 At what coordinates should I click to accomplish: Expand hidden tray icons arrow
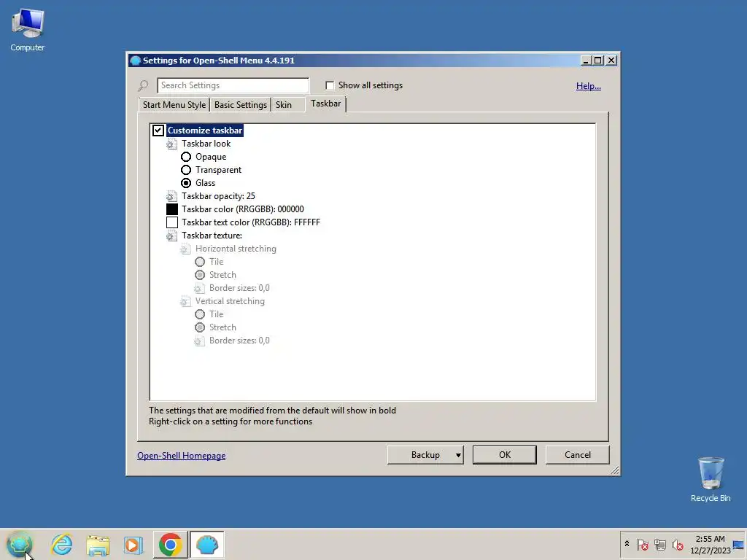[627, 544]
